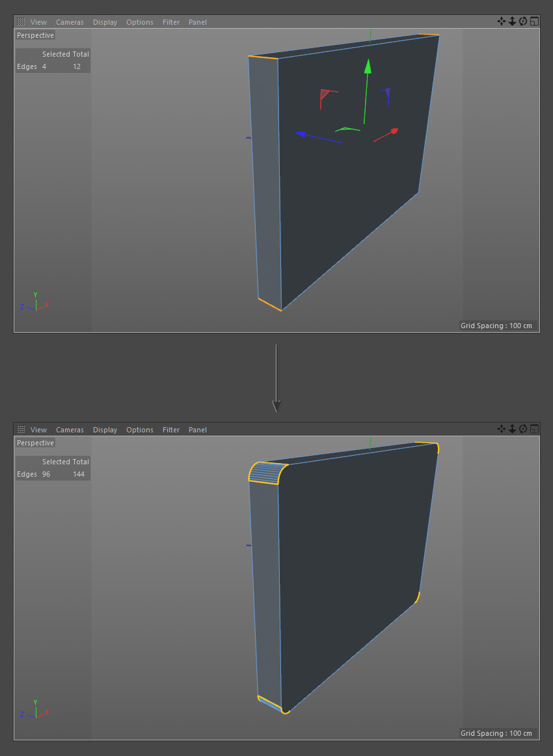
Task: Toggle the viewport layout icon, bottom viewport
Action: tap(534, 429)
